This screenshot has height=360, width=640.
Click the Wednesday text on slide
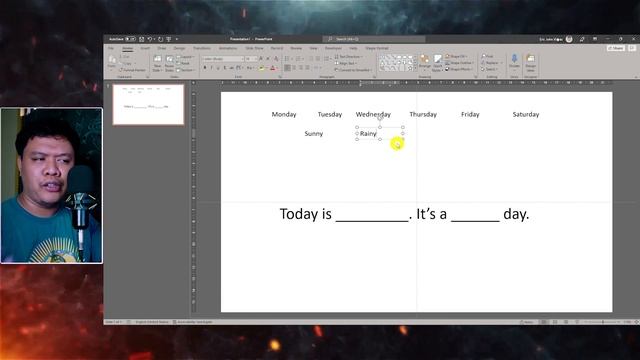[x=373, y=114]
